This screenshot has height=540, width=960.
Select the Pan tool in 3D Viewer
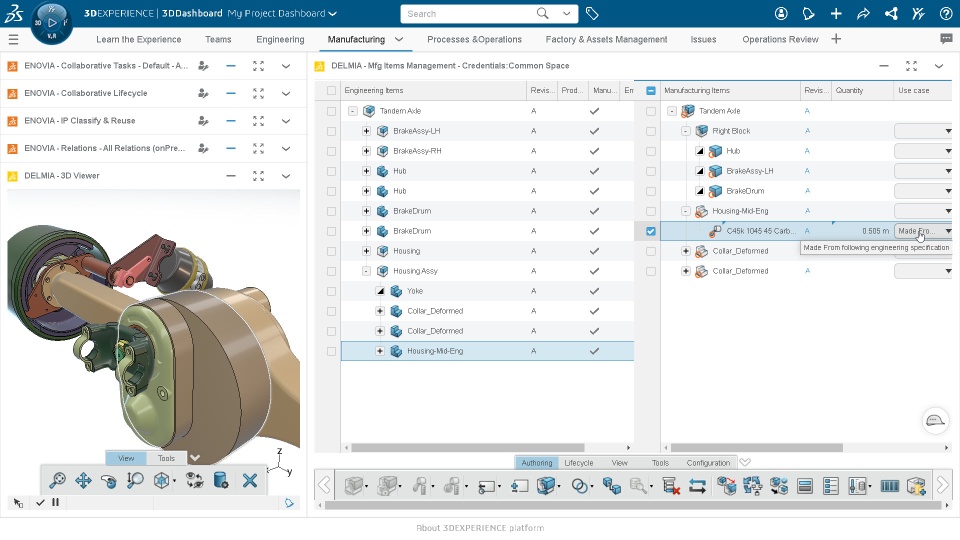(83, 481)
